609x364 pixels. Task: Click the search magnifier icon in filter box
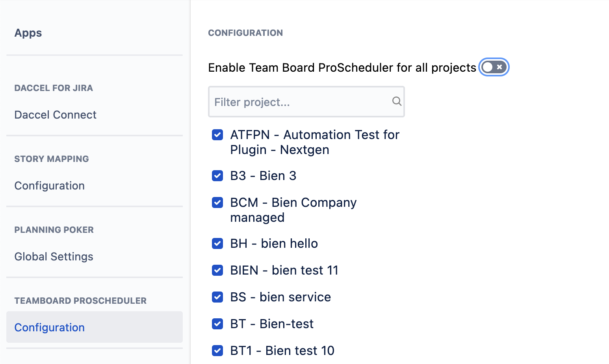[x=397, y=101]
